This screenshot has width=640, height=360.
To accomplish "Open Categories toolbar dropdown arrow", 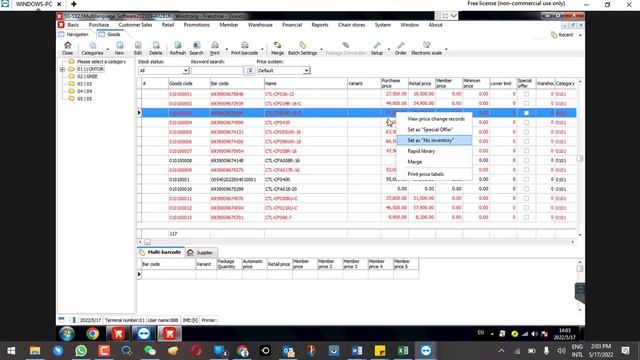I will tap(108, 49).
